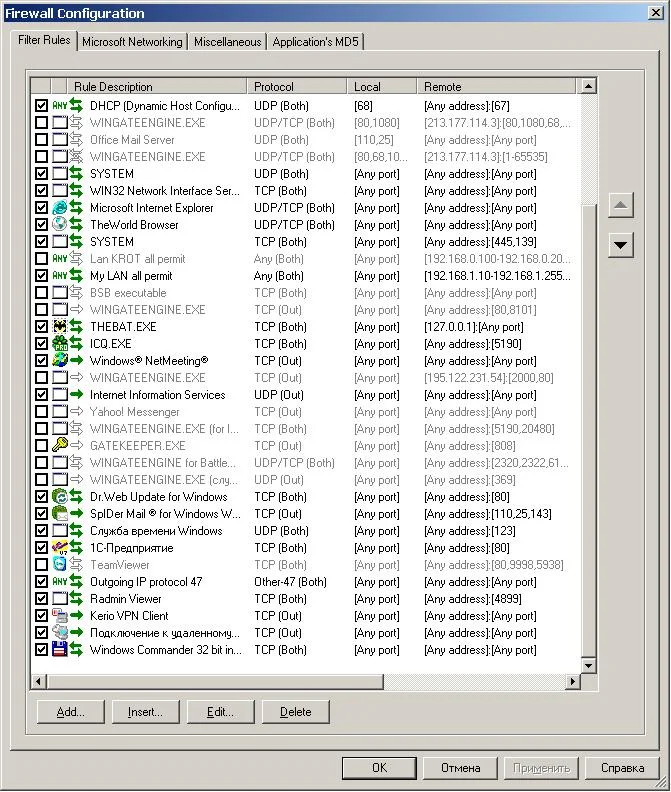The width and height of the screenshot is (671, 792).
Task: Click the TeamViewer application icon
Action: click(x=60, y=564)
